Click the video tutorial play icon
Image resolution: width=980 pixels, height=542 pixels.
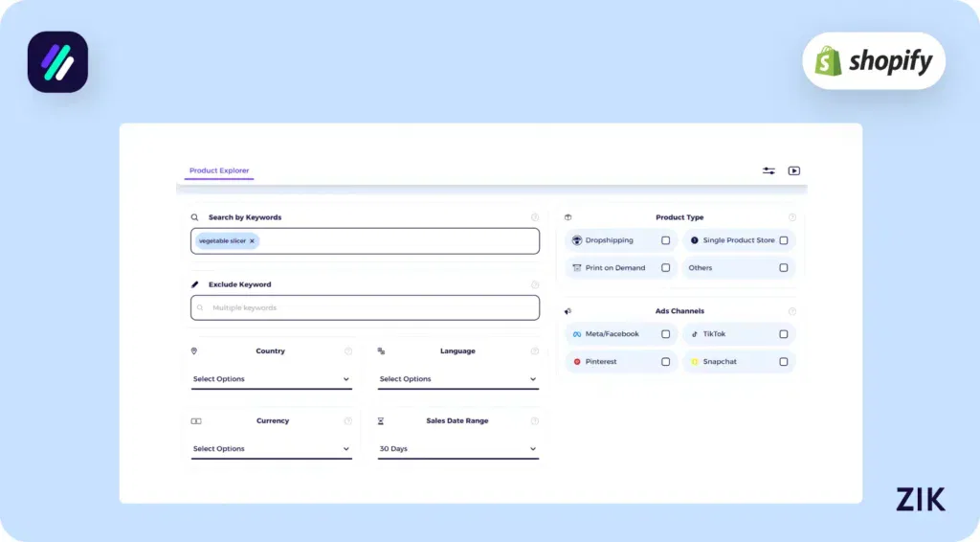click(x=793, y=170)
